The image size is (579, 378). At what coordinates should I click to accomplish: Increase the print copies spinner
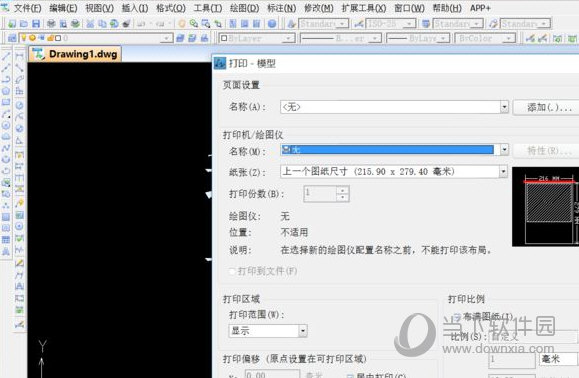tap(343, 190)
